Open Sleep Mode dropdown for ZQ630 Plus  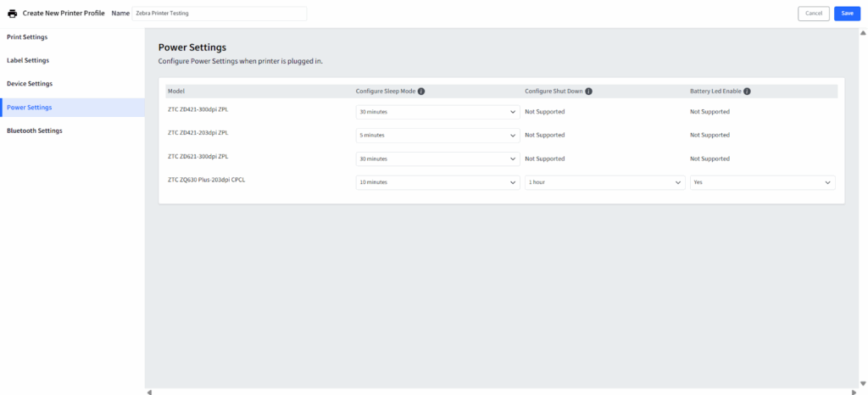(437, 182)
